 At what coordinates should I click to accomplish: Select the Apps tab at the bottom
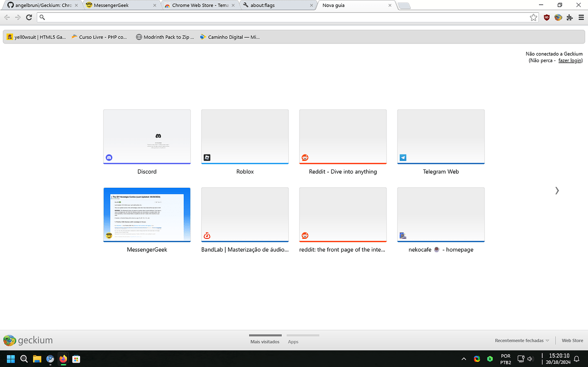point(293,341)
